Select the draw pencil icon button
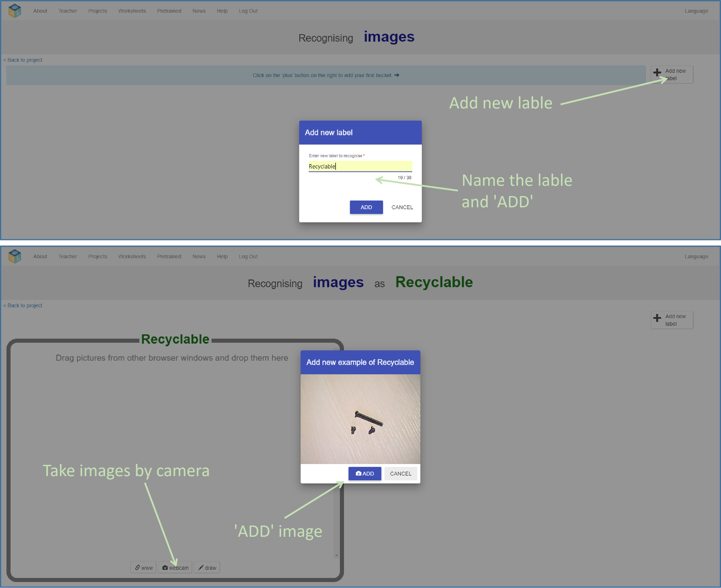The height and width of the screenshot is (588, 721). point(207,567)
